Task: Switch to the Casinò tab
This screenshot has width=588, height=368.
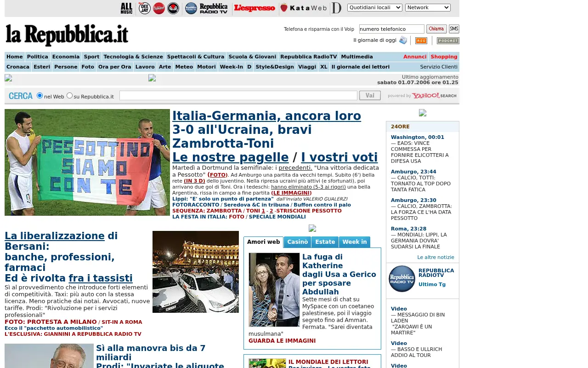Action: (x=298, y=242)
